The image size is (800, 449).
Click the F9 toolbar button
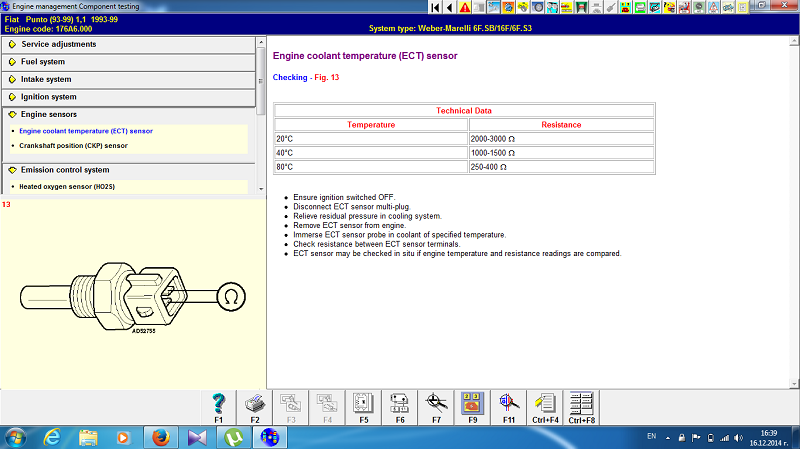[471, 406]
